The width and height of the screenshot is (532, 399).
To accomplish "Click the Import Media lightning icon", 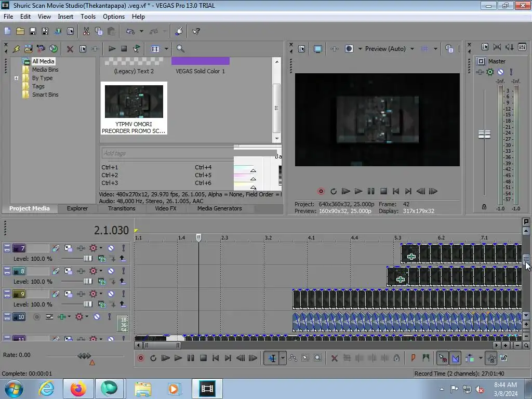I will coord(16,49).
